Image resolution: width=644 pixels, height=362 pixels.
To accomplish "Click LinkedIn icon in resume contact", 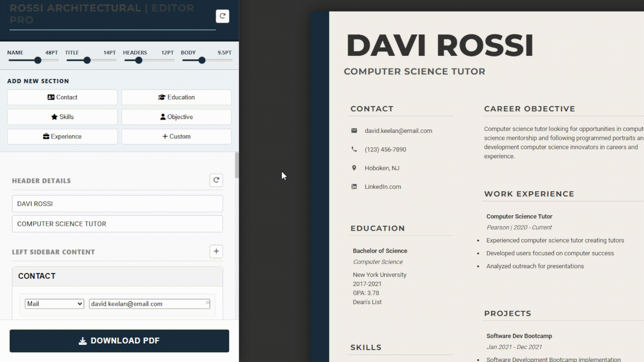I will [354, 187].
